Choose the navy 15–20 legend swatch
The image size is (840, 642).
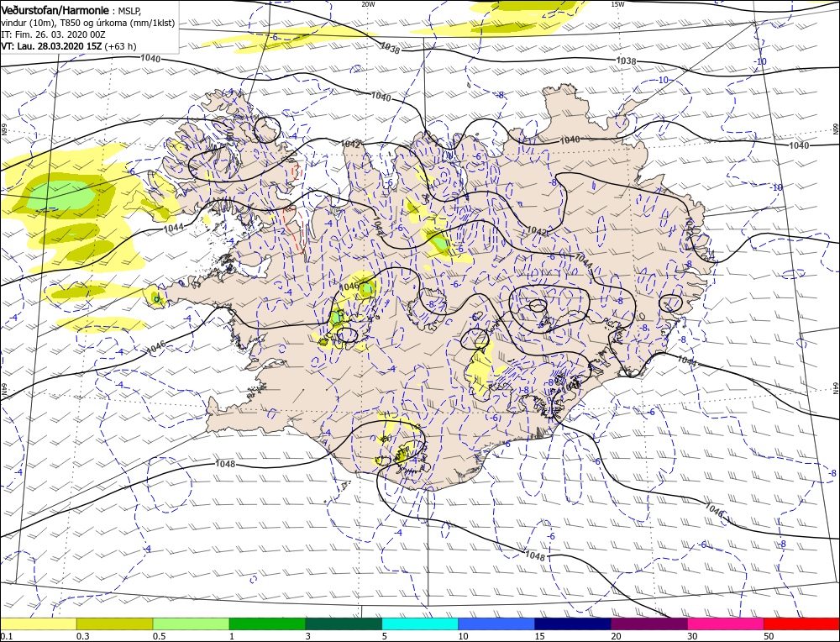[573, 624]
